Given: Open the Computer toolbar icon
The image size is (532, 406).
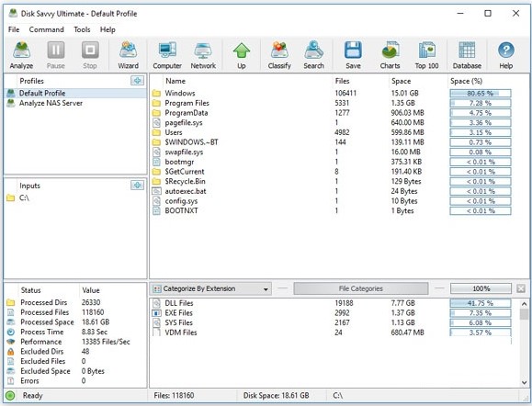Looking at the screenshot, I should pyautogui.click(x=167, y=55).
